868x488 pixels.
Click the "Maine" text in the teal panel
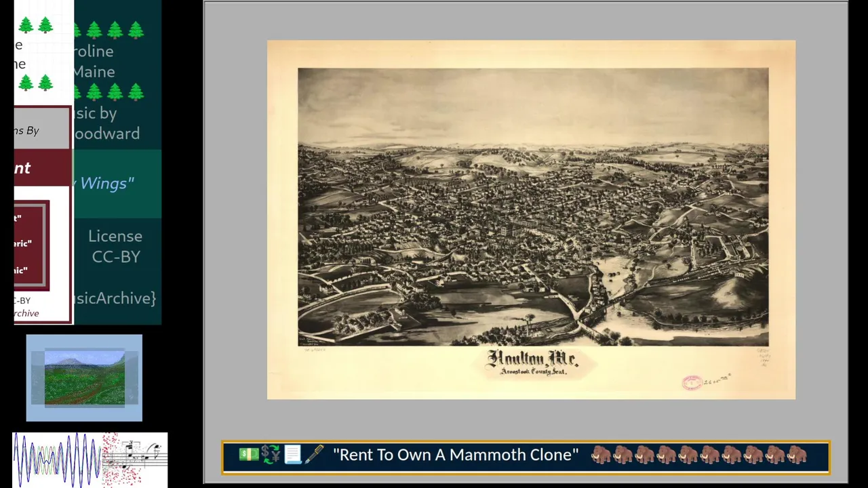[x=94, y=71]
